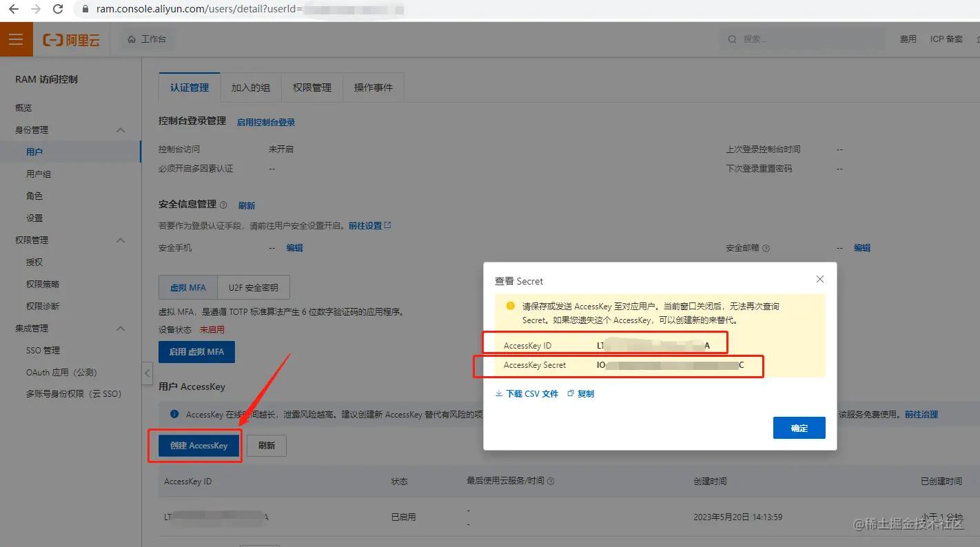Click the info icon in AccessKey notice
Screen dimensions: 980x547
tap(174, 415)
